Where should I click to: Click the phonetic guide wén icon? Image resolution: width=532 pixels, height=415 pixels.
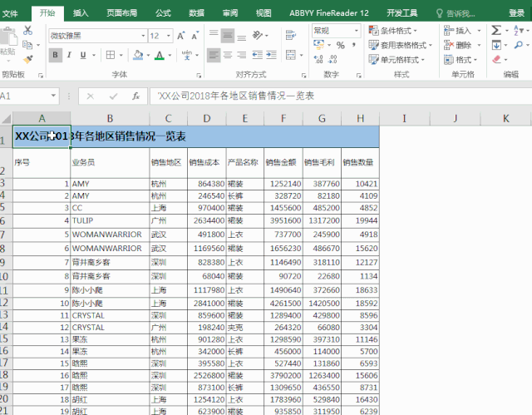pos(186,55)
